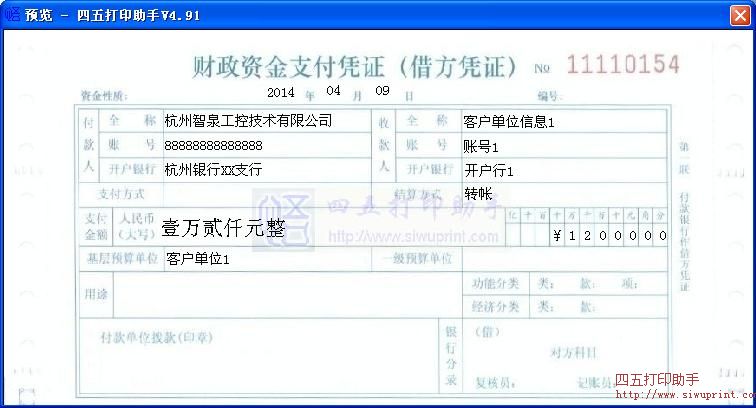Click the 用途 label cell
Viewport: 756px width, 408px height.
point(96,294)
